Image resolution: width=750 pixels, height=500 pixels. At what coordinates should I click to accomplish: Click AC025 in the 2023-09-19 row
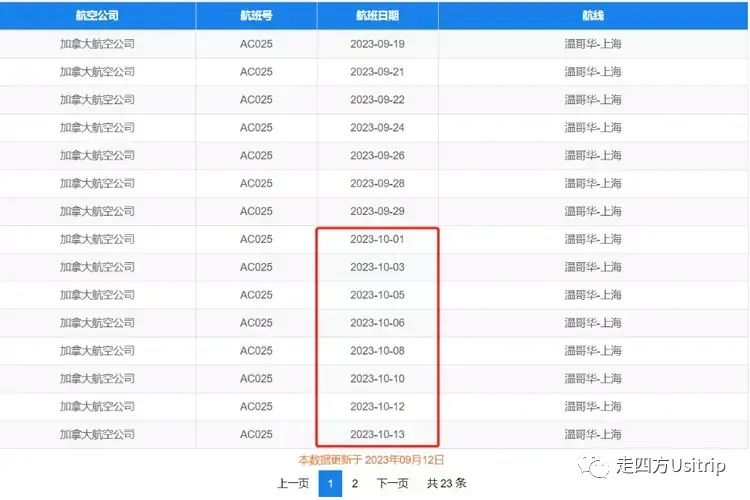coord(256,44)
